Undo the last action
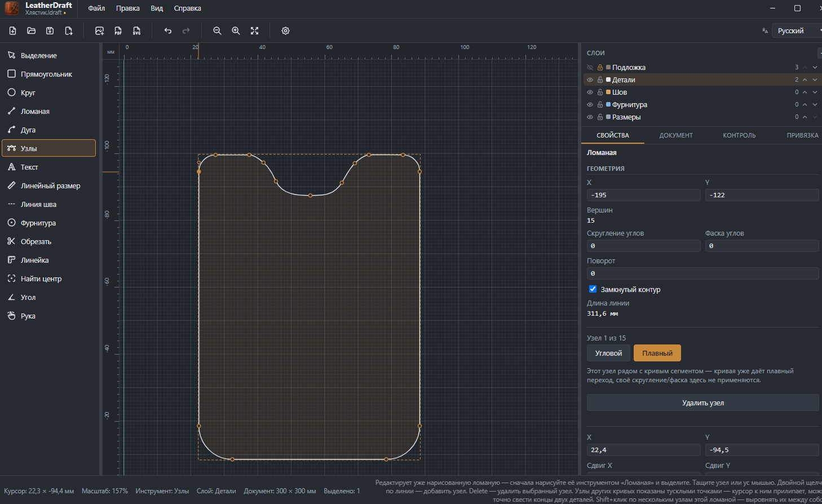822x504 pixels. pos(168,31)
